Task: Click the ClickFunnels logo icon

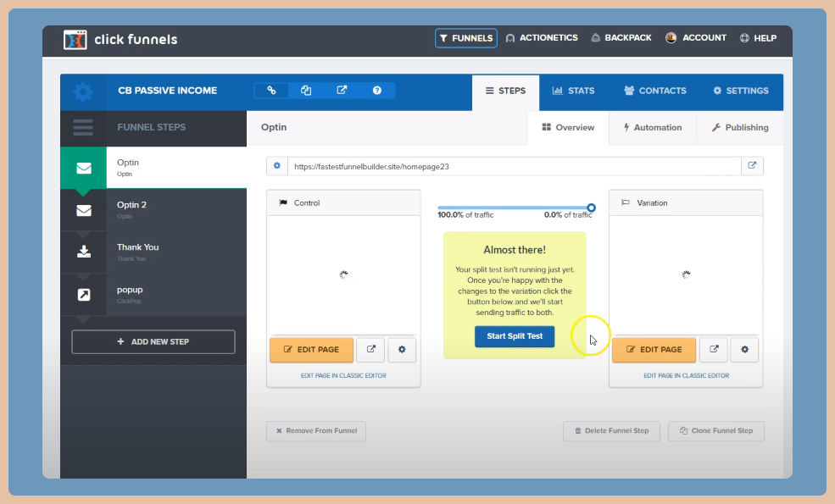Action: (75, 39)
